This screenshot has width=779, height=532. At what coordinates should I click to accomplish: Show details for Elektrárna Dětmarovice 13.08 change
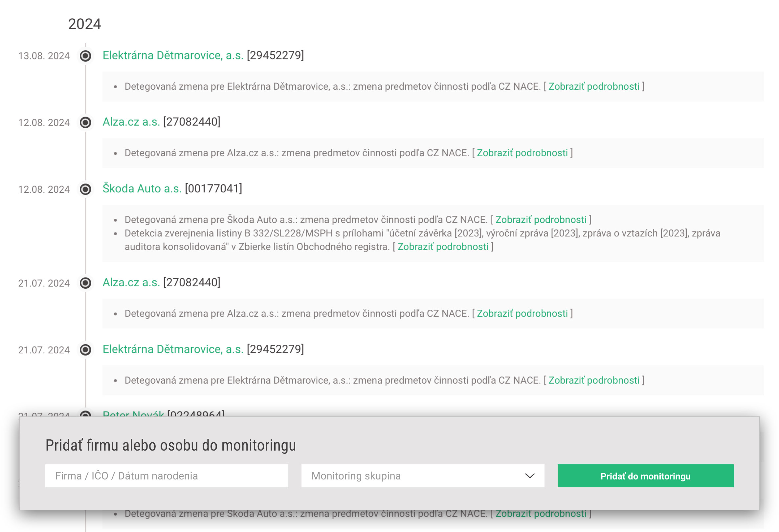point(594,86)
